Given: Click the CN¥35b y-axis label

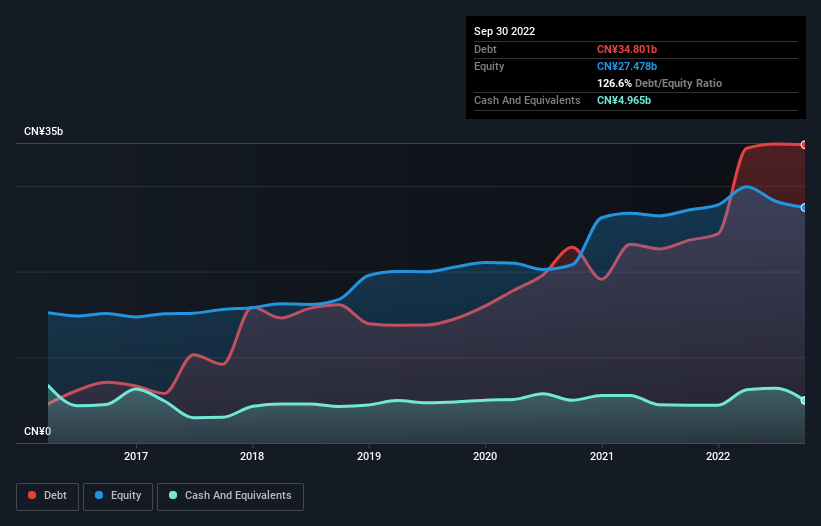Looking at the screenshot, I should 43,131.
